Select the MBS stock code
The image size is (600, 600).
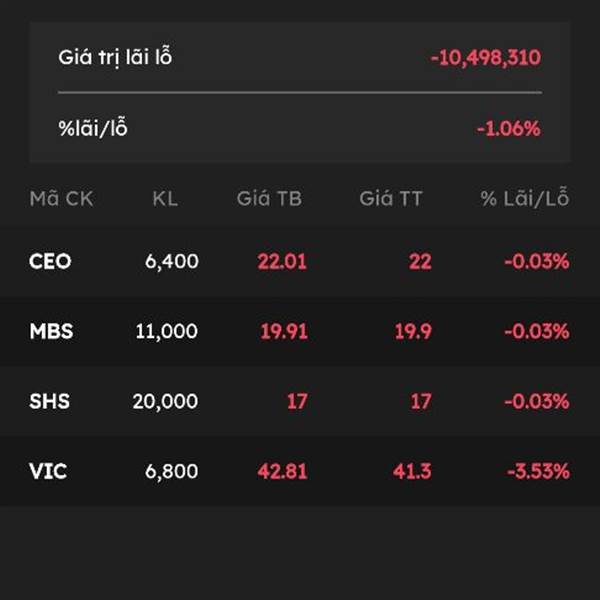point(51,331)
